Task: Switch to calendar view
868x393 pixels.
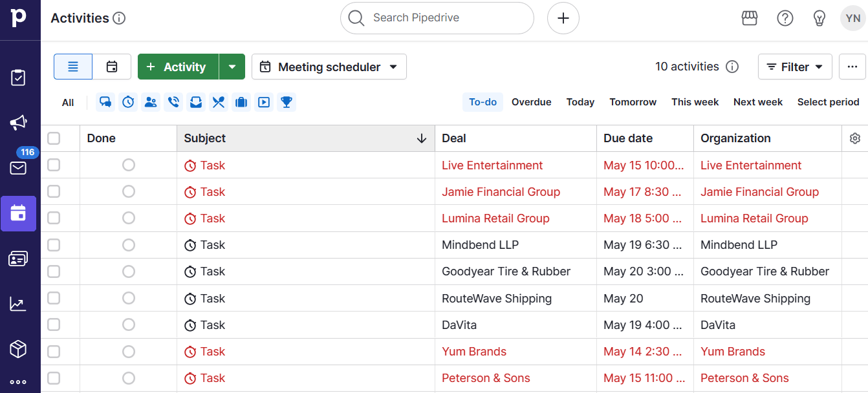Action: point(112,67)
